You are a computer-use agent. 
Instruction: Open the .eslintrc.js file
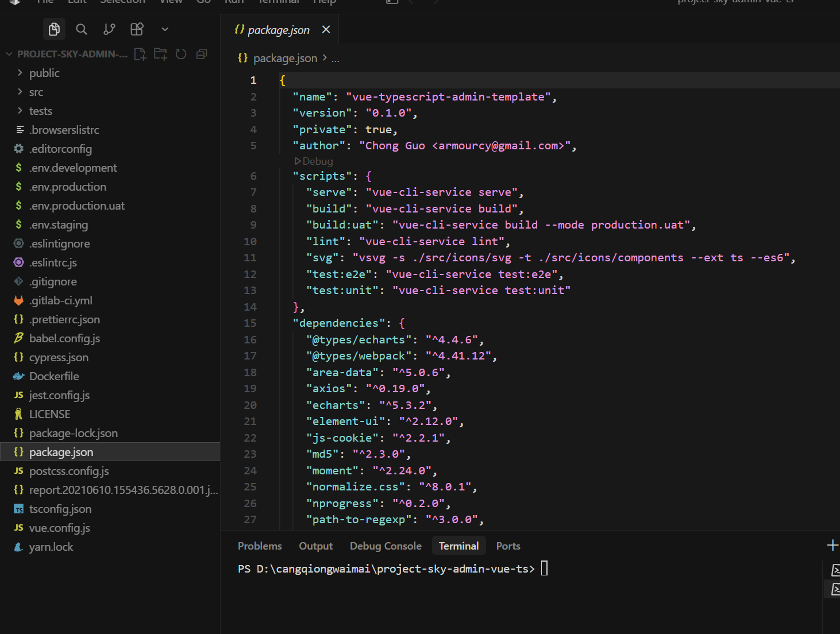[x=110, y=262]
